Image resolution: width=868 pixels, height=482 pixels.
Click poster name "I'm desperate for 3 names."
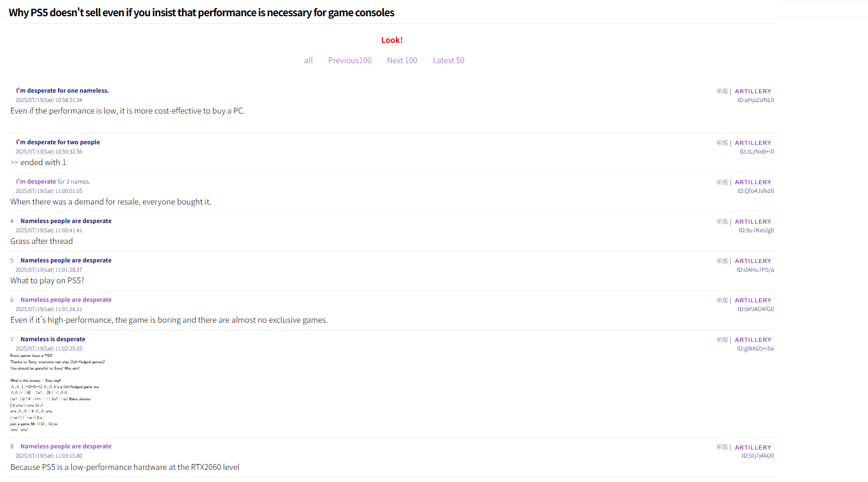[x=53, y=181]
